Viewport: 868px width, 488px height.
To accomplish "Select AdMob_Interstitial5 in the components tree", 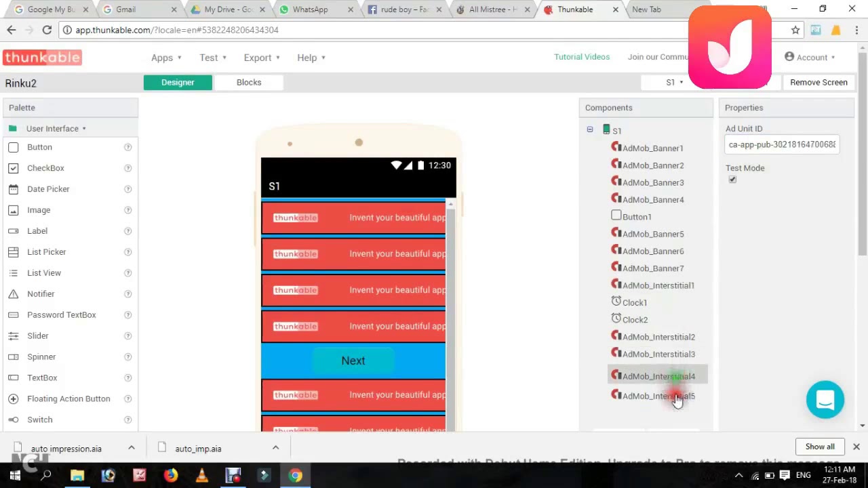I will [x=658, y=396].
